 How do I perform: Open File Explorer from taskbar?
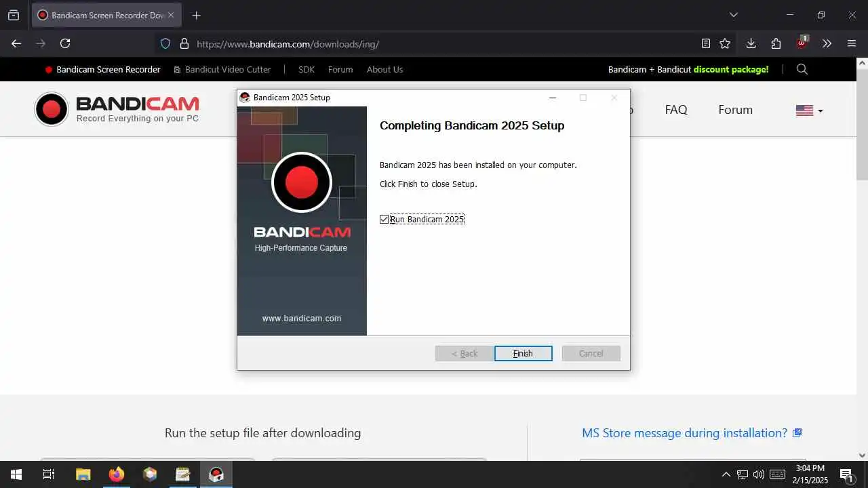coord(83,474)
